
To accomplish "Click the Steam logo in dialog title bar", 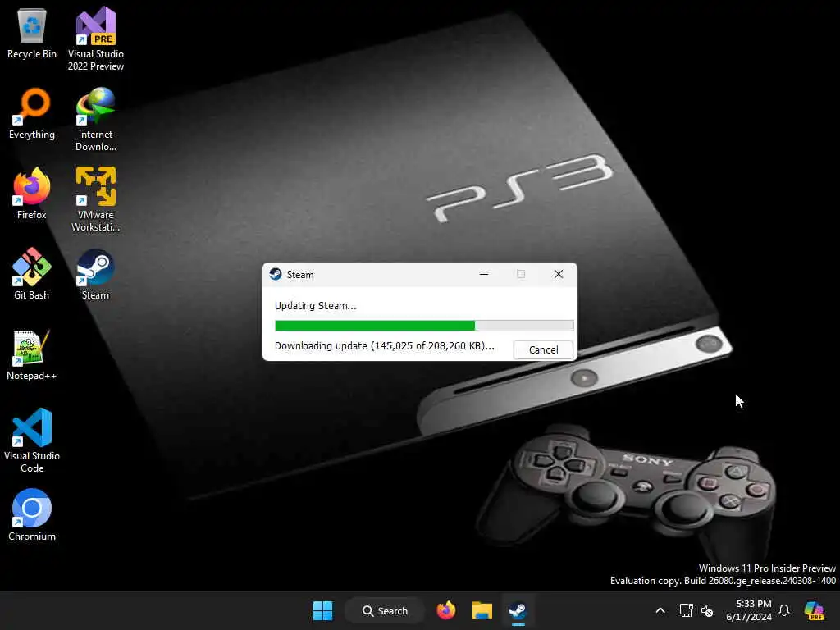I will tap(276, 274).
